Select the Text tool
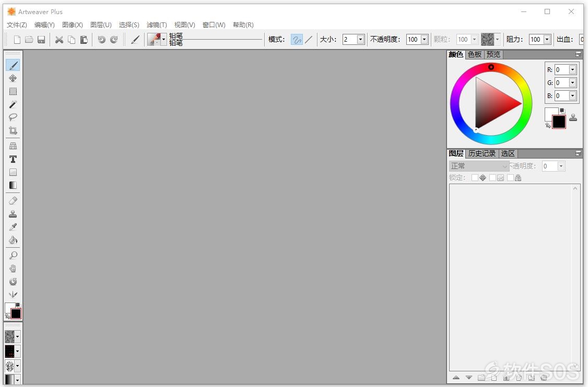This screenshot has width=588, height=387. (13, 159)
